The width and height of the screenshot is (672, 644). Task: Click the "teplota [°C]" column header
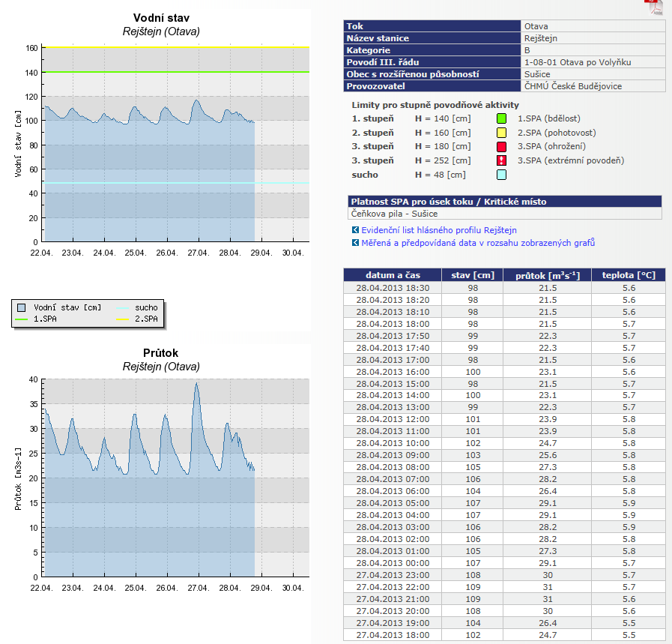pos(629,275)
